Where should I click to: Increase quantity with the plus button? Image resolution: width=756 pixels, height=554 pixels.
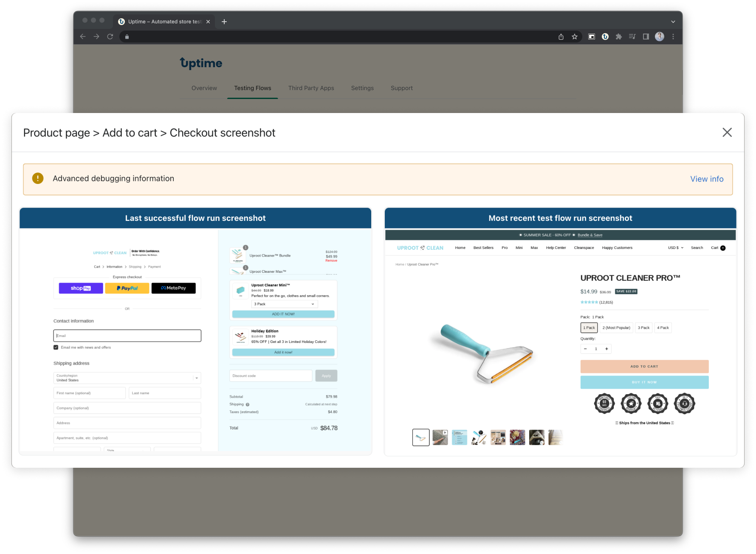tap(606, 349)
